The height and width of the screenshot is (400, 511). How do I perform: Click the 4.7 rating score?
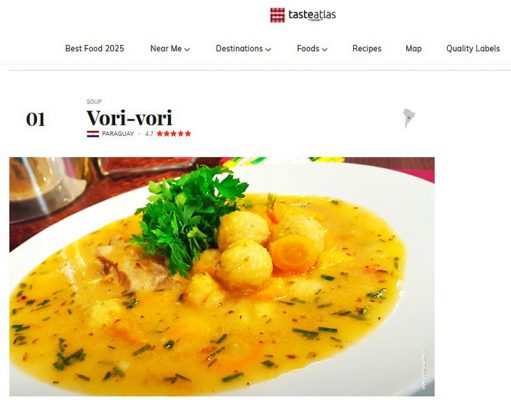149,134
